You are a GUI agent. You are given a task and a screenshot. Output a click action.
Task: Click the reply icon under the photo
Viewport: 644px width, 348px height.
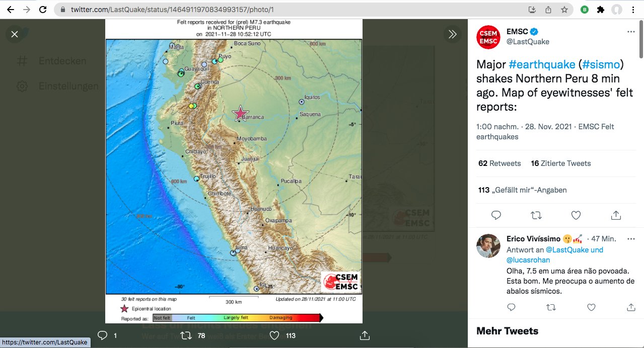[102, 335]
